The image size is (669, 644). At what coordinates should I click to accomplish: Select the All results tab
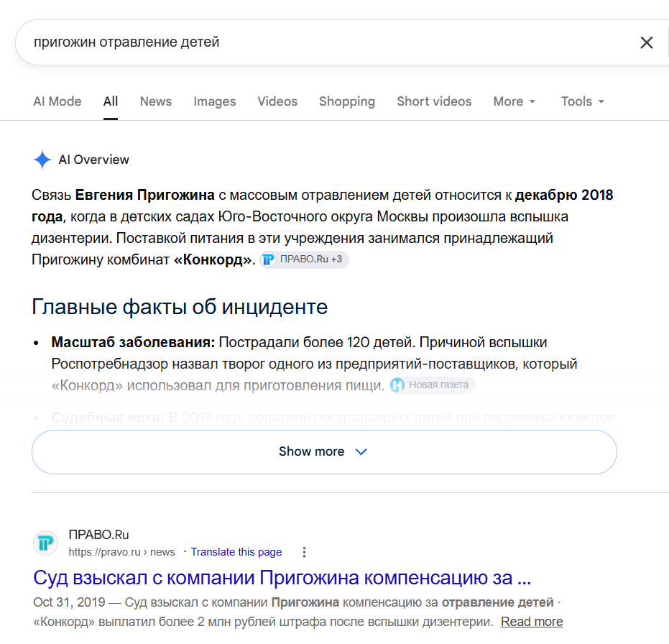click(x=111, y=101)
